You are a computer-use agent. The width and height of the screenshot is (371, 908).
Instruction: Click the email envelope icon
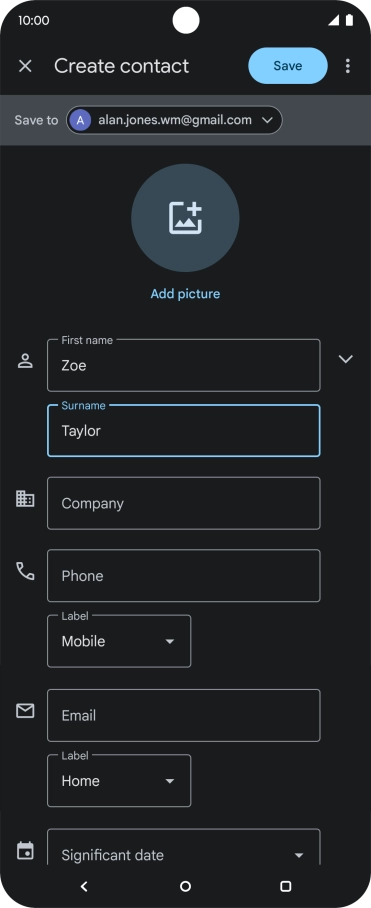(x=25, y=711)
